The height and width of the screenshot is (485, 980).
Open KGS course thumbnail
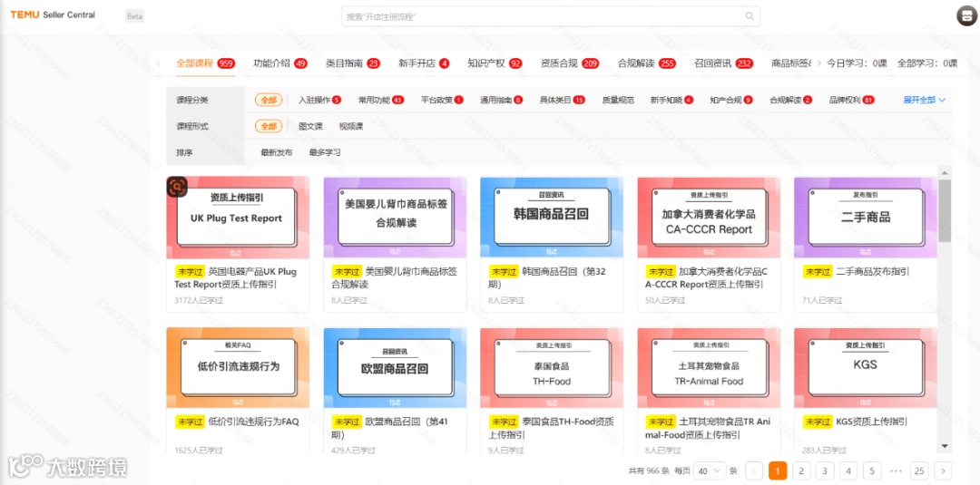click(x=866, y=368)
